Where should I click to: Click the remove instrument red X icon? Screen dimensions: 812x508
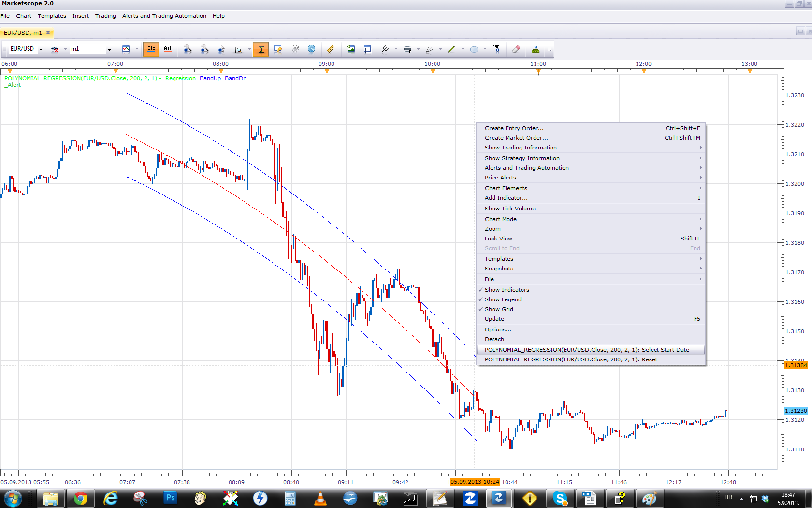(55, 49)
